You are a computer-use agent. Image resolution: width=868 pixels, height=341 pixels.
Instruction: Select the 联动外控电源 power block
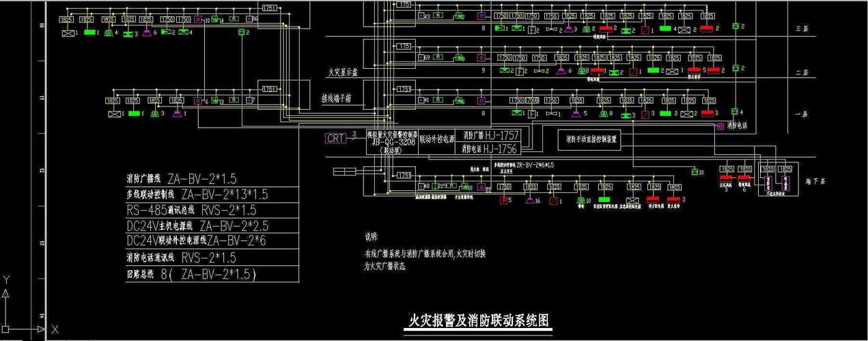click(x=438, y=140)
